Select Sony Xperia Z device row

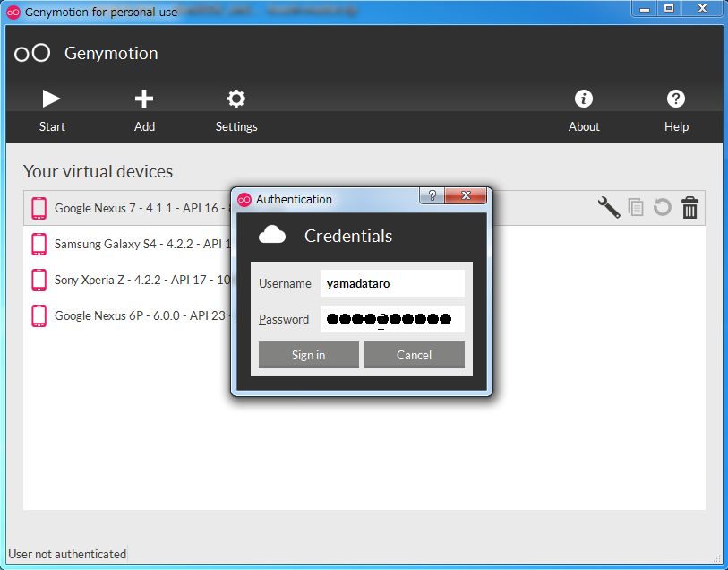pyautogui.click(x=134, y=280)
